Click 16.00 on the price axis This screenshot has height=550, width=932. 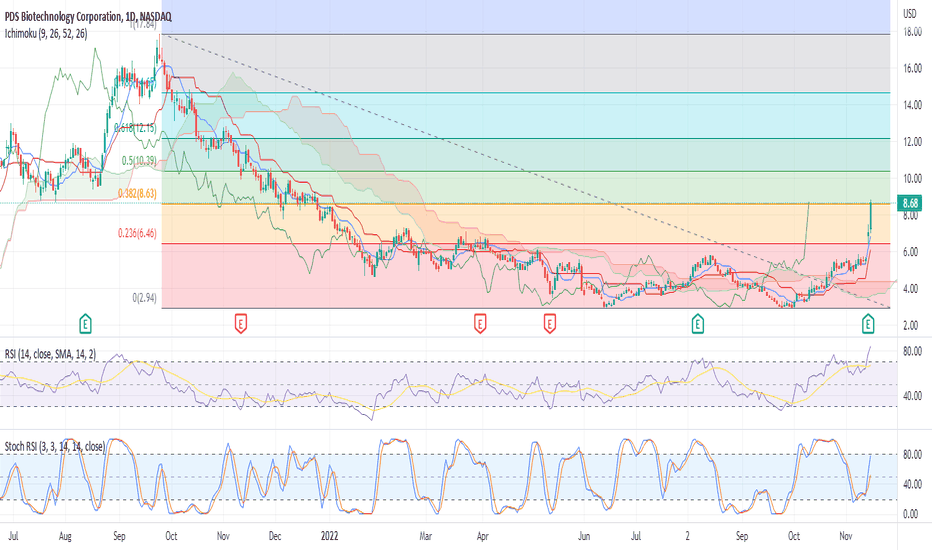point(912,69)
